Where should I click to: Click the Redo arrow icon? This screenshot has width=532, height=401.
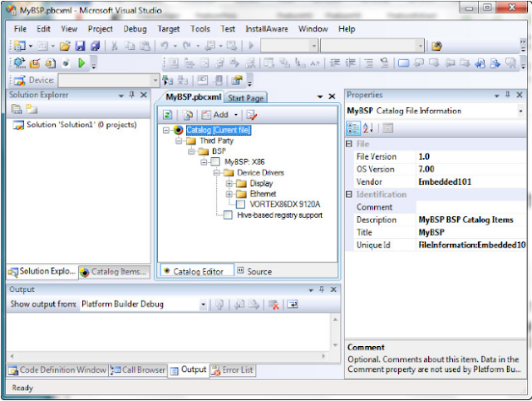tap(186, 46)
